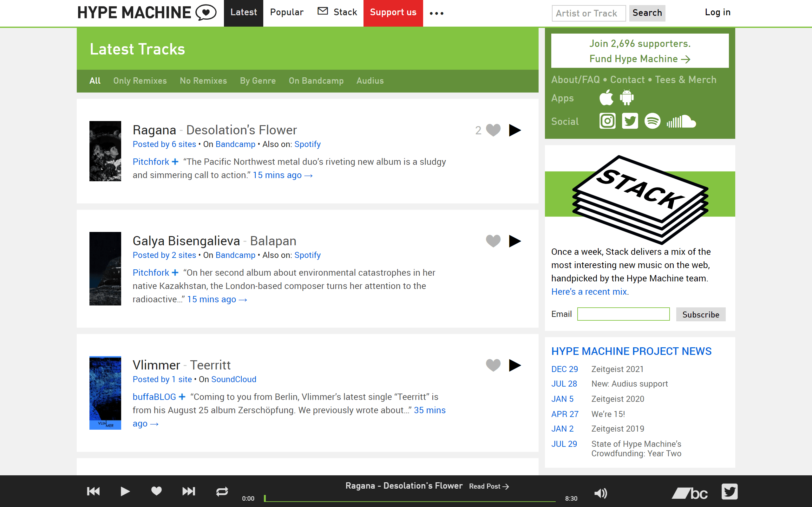
Task: Open the Android app link
Action: coord(627,98)
